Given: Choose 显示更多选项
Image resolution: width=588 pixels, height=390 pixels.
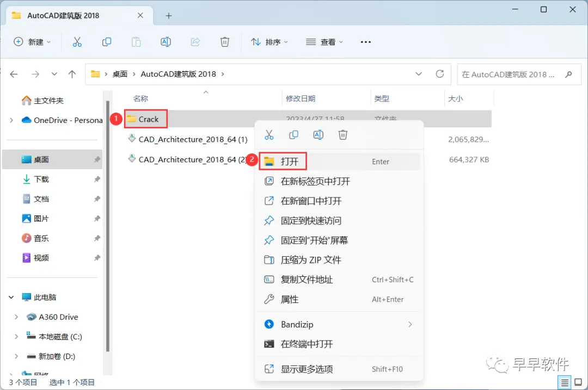Looking at the screenshot, I should pos(339,369).
